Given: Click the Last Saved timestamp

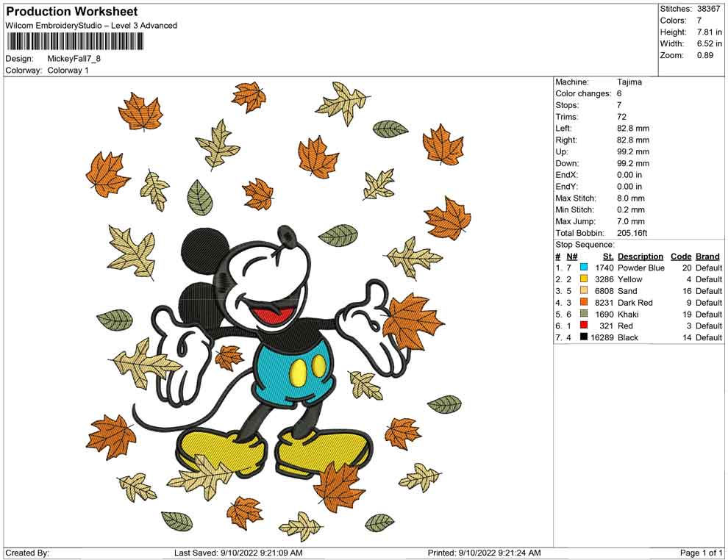Looking at the screenshot, I should tap(238, 553).
